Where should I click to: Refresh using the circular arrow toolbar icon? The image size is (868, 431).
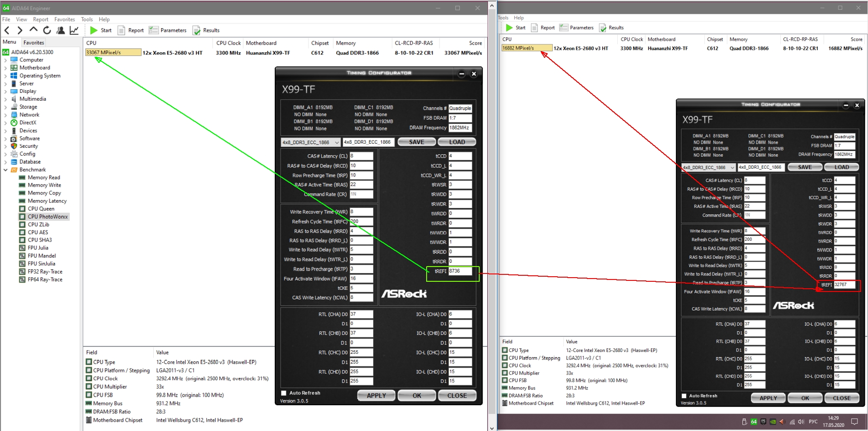pyautogui.click(x=47, y=30)
